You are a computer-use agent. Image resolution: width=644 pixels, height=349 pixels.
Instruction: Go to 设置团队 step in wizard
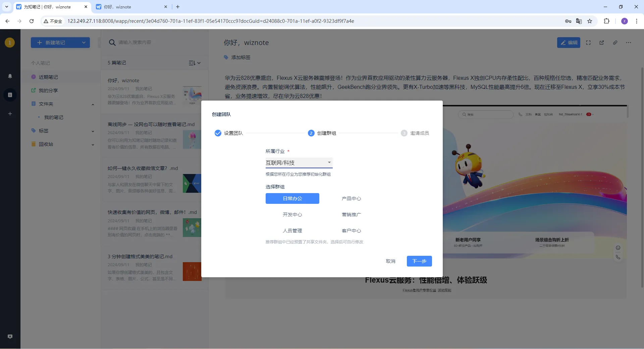click(229, 133)
